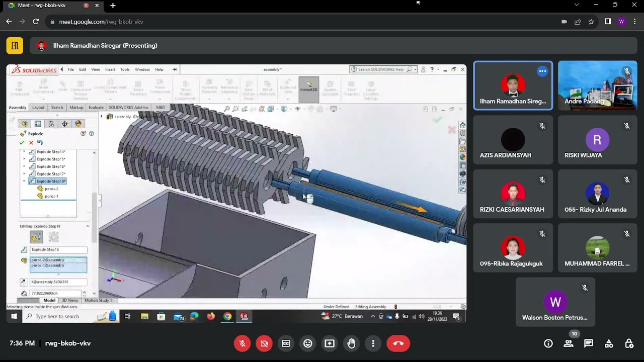Leave the Meet call
644x362 pixels.
[398, 343]
